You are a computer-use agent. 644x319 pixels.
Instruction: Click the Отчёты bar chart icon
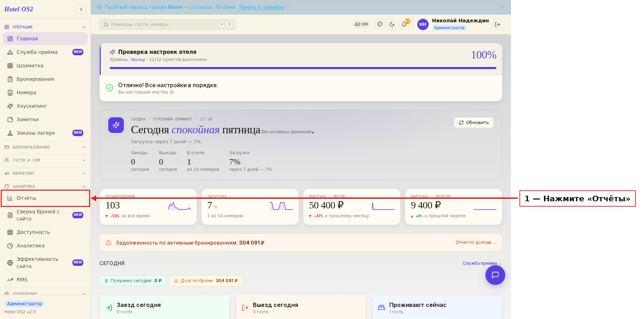10,198
